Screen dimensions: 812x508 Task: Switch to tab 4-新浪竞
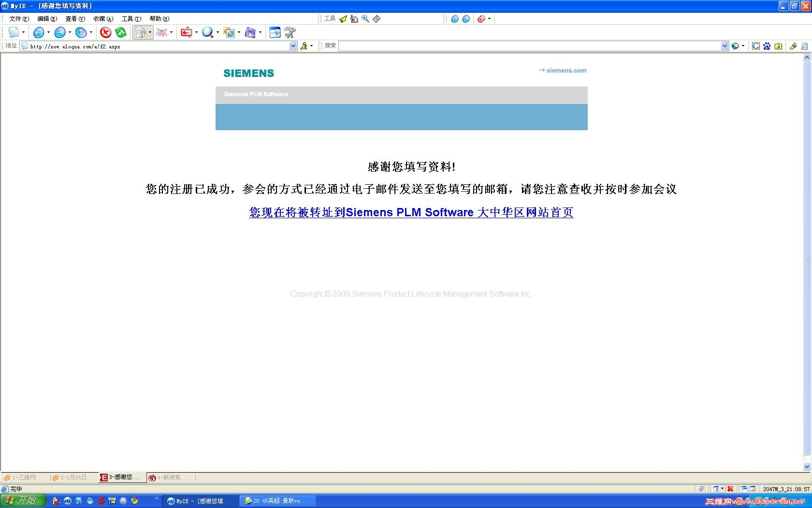(x=171, y=478)
